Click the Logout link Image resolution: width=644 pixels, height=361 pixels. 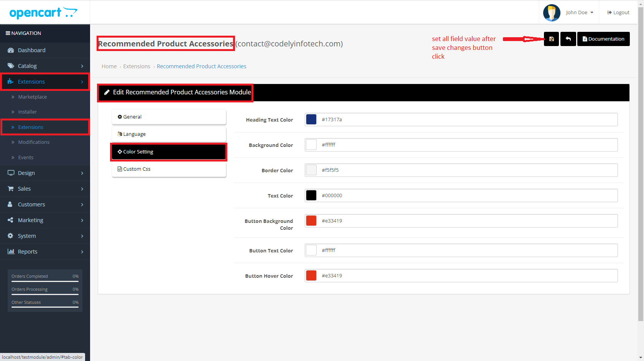pyautogui.click(x=618, y=13)
